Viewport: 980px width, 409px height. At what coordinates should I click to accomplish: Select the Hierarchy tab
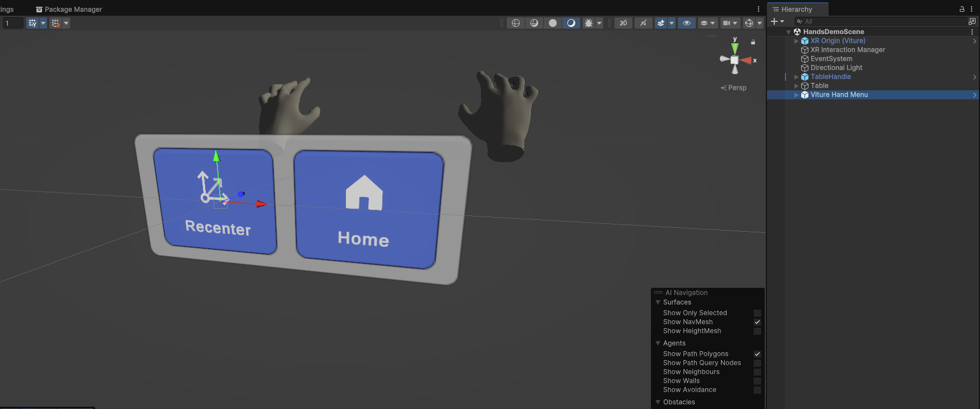(x=796, y=10)
